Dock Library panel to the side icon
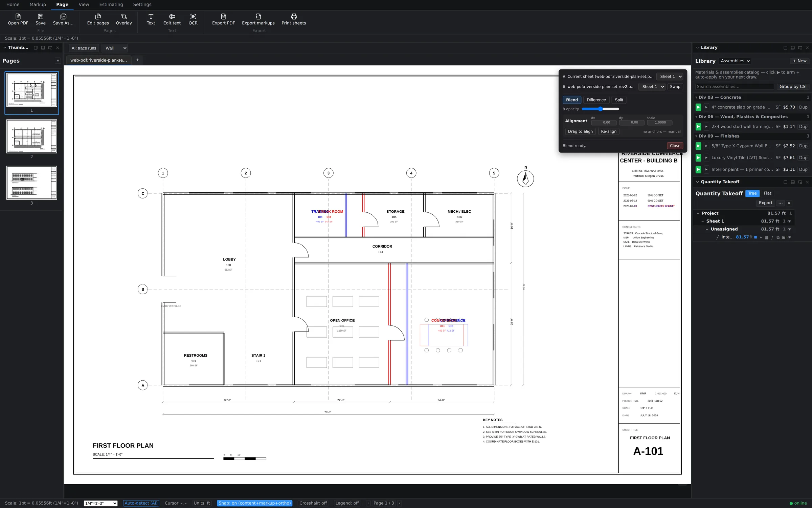 [785, 48]
